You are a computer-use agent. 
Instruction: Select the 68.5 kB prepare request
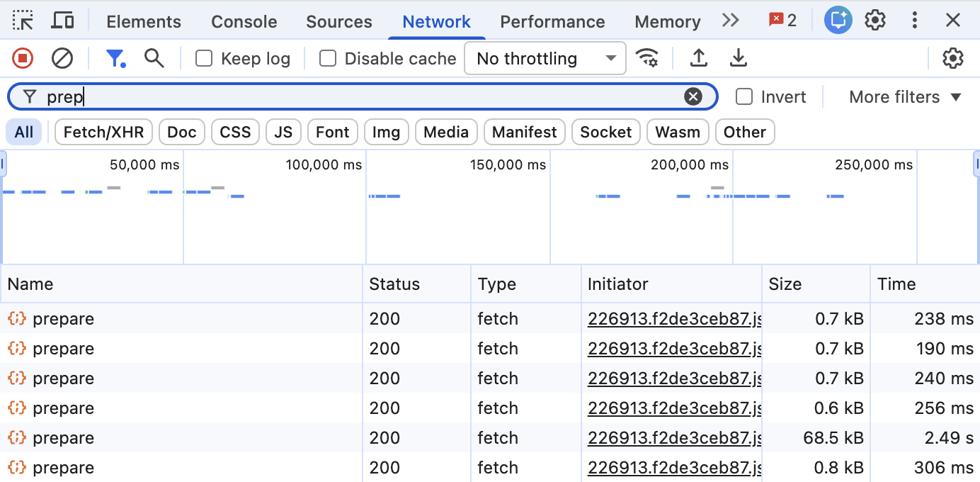coord(490,438)
